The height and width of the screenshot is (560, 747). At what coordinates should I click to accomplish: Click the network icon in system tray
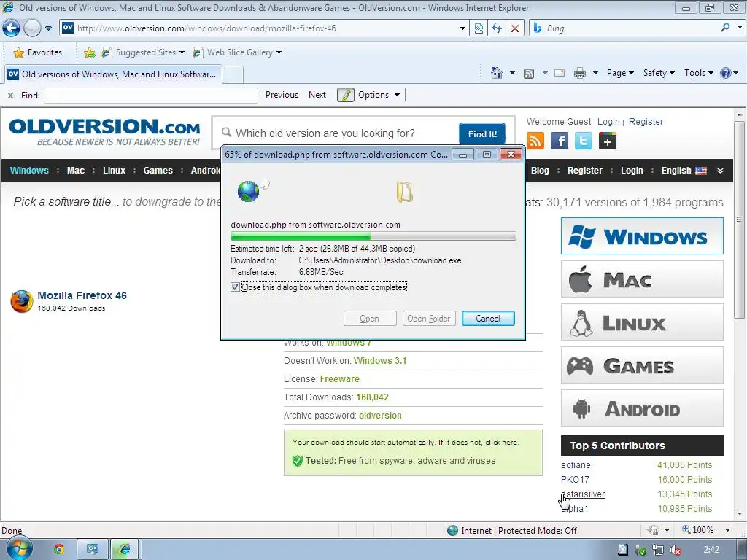tap(657, 550)
